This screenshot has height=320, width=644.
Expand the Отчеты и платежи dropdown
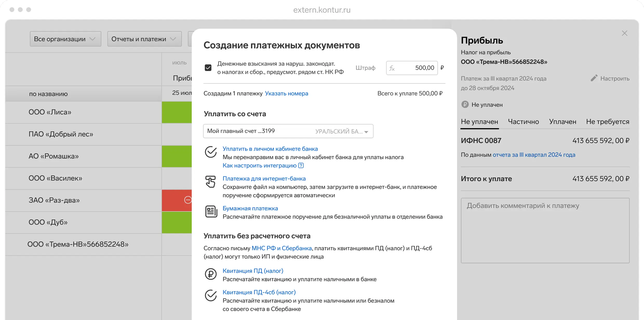coord(144,39)
